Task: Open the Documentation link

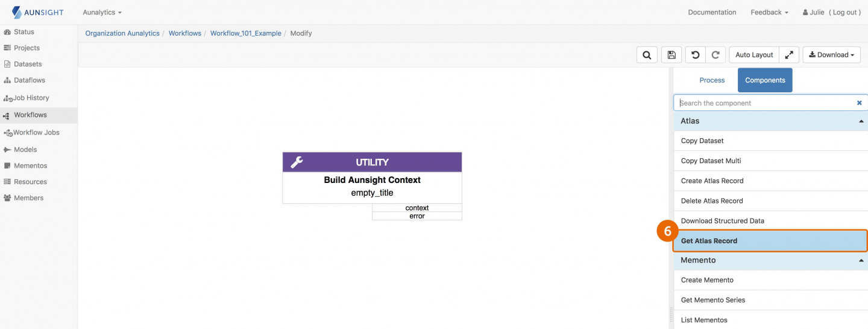Action: [712, 12]
